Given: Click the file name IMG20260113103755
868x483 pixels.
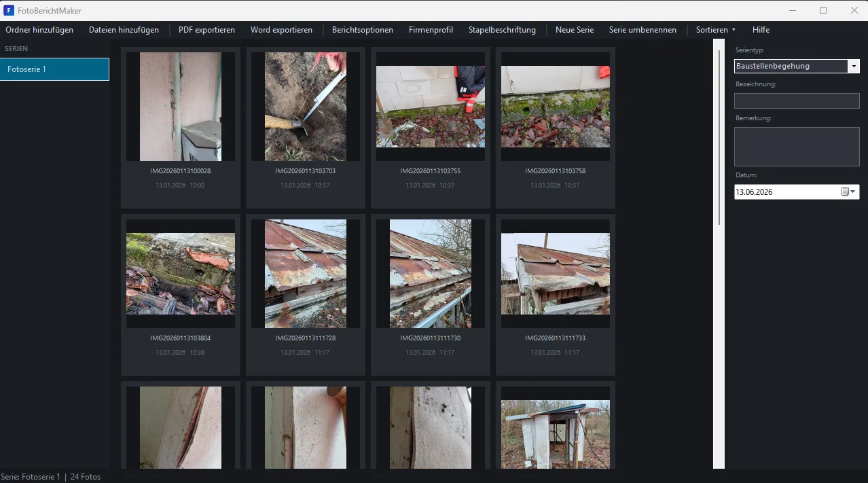Looking at the screenshot, I should pos(431,171).
